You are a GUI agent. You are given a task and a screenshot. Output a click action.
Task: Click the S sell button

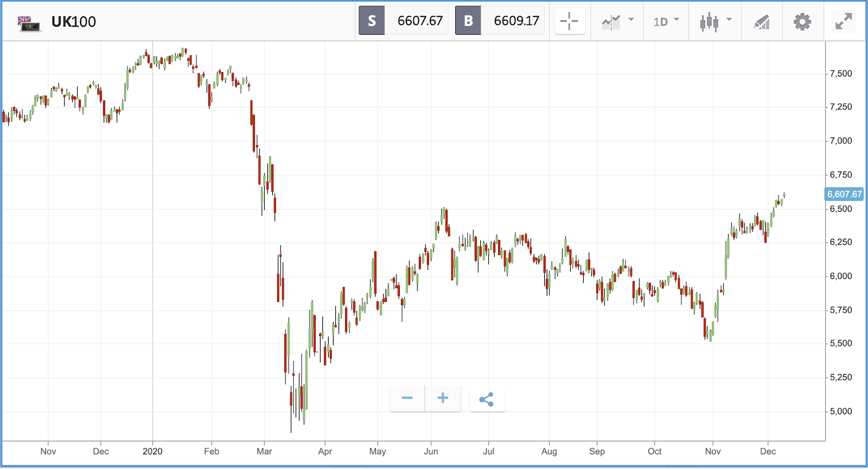tap(372, 21)
